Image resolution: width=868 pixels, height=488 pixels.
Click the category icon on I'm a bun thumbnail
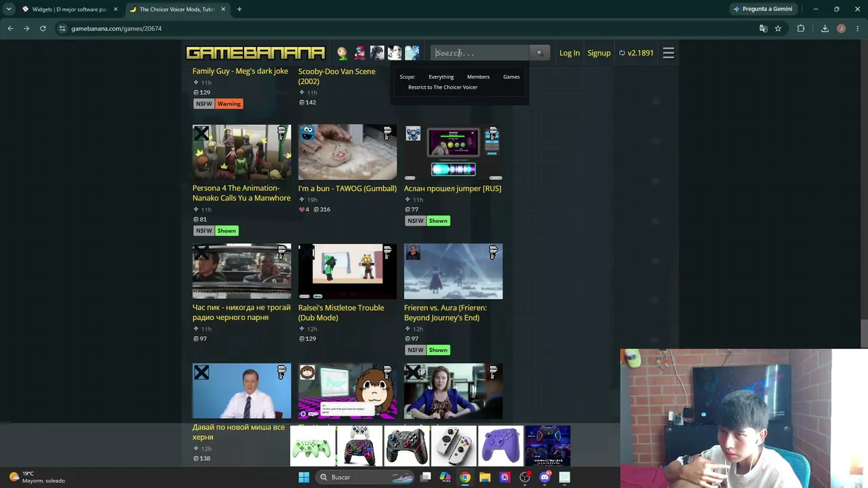pyautogui.click(x=388, y=133)
